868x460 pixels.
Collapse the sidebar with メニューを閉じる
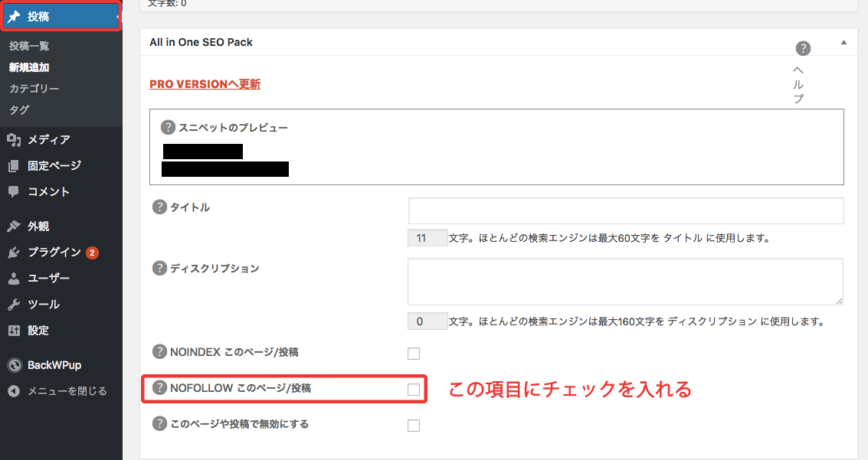pos(58,391)
